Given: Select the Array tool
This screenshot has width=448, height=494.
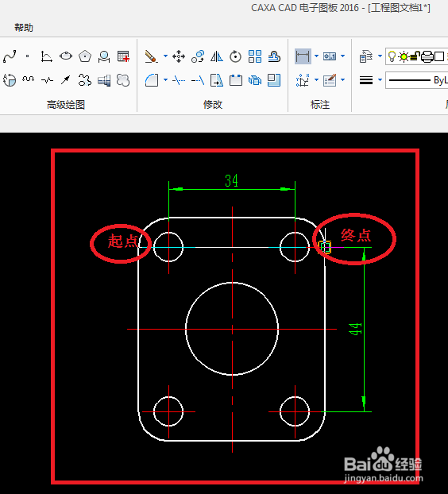Looking at the screenshot, I should point(255,56).
